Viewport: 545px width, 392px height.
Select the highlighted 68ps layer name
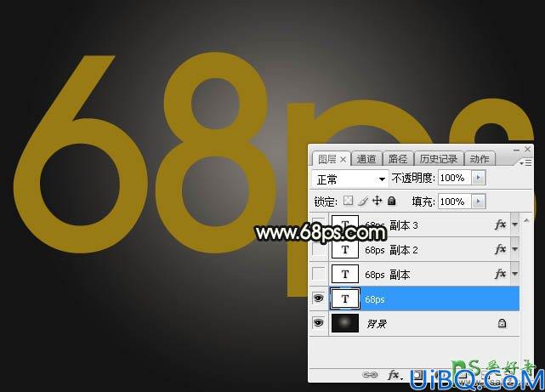click(375, 299)
